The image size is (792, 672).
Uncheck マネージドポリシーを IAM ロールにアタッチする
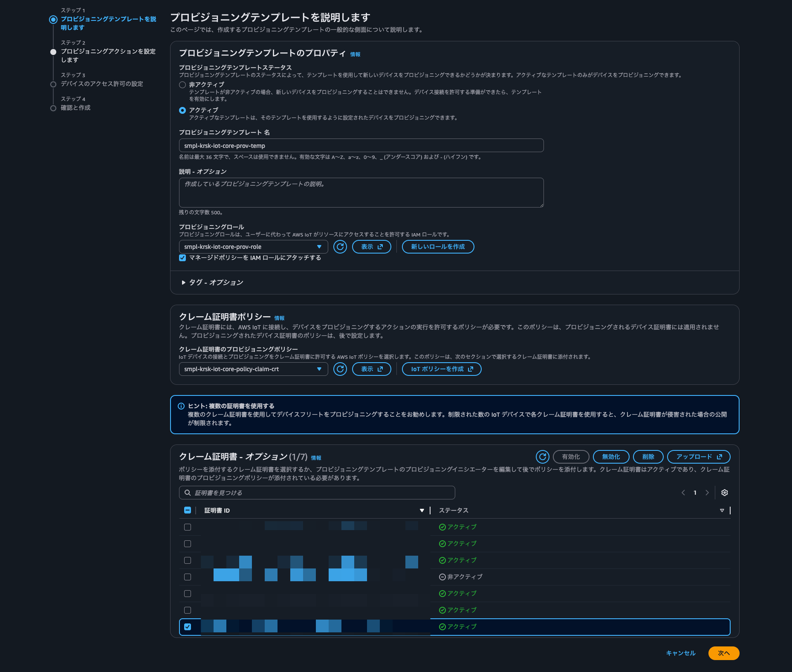[x=182, y=258]
